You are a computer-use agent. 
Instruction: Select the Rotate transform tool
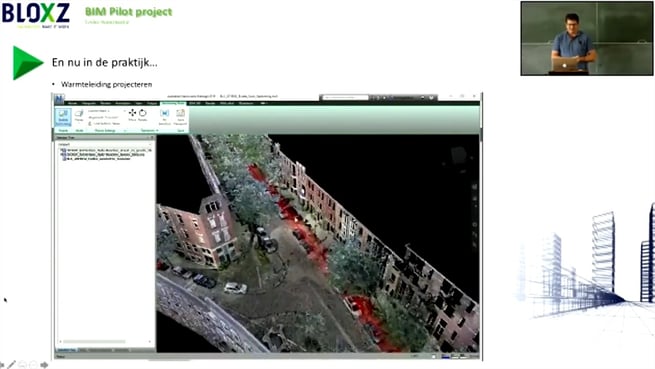(x=142, y=115)
